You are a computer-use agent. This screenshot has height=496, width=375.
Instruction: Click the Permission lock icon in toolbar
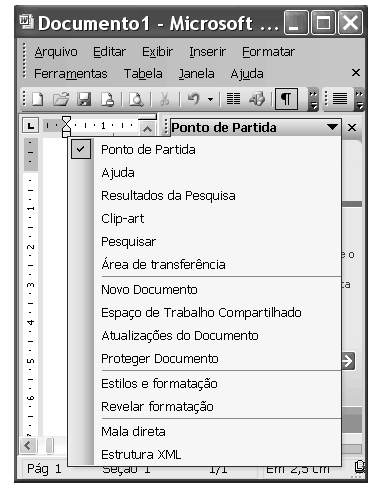click(x=108, y=99)
